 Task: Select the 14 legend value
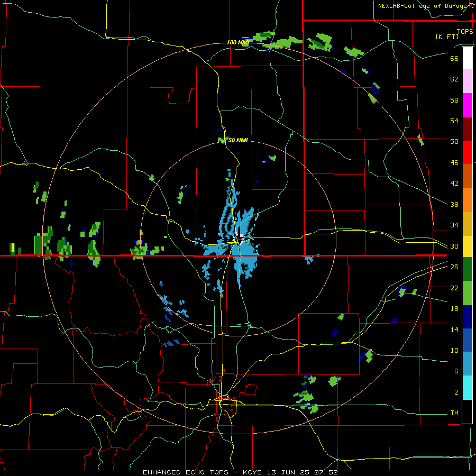[x=454, y=329]
